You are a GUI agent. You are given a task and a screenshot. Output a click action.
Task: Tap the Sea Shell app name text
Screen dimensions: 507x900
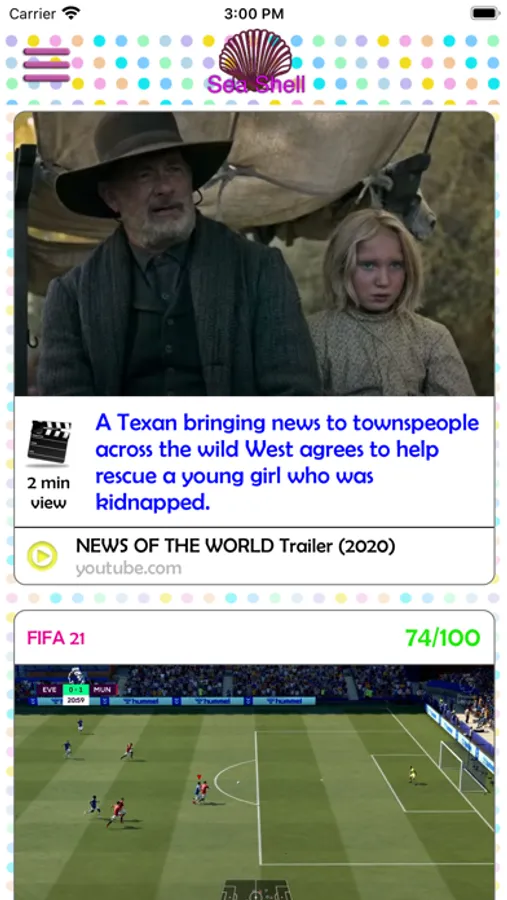pos(256,84)
